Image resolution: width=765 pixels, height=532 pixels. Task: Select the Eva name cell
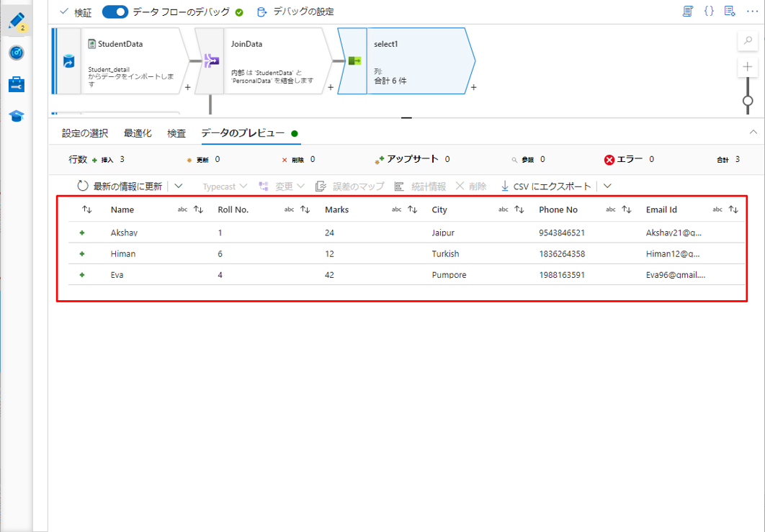click(x=117, y=274)
